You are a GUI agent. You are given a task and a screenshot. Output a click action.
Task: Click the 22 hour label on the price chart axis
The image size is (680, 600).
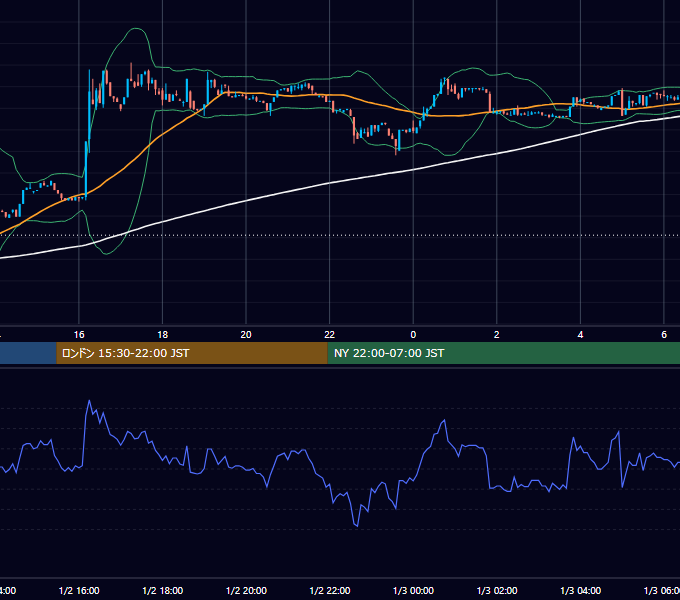click(330, 335)
